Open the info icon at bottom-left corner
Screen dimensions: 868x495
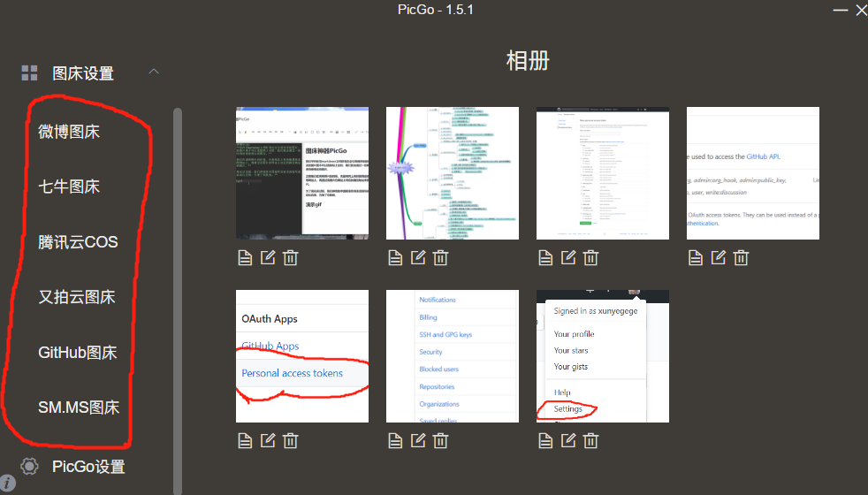coord(7,483)
